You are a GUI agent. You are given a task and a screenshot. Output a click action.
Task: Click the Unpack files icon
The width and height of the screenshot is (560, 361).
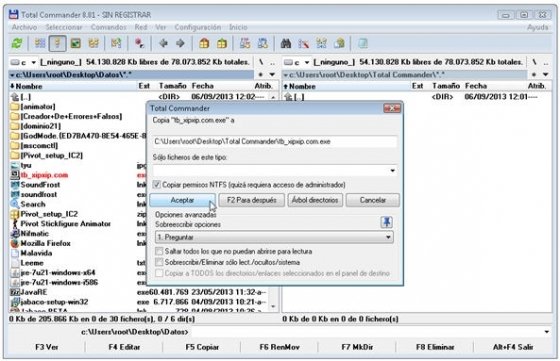point(222,43)
